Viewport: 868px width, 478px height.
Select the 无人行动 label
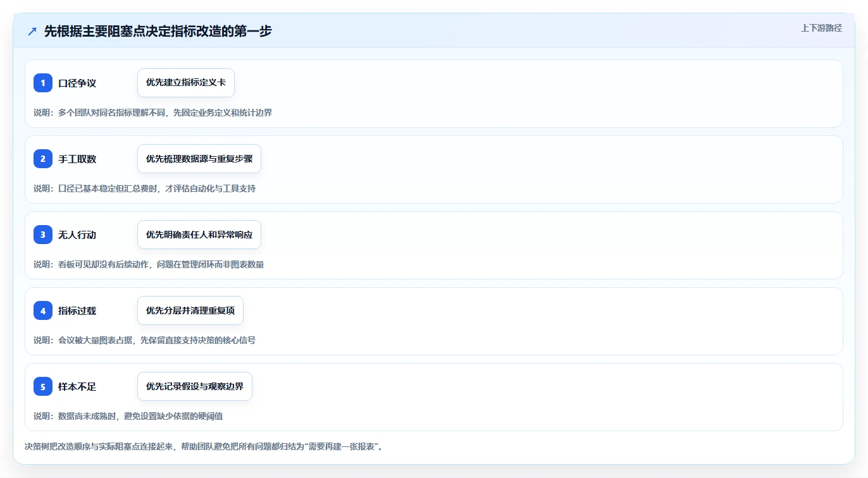click(77, 235)
